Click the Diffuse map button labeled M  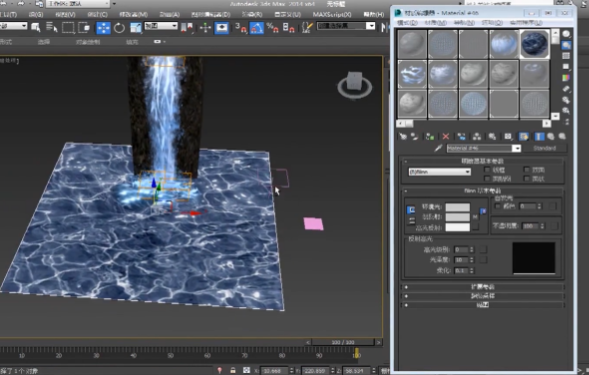[475, 217]
